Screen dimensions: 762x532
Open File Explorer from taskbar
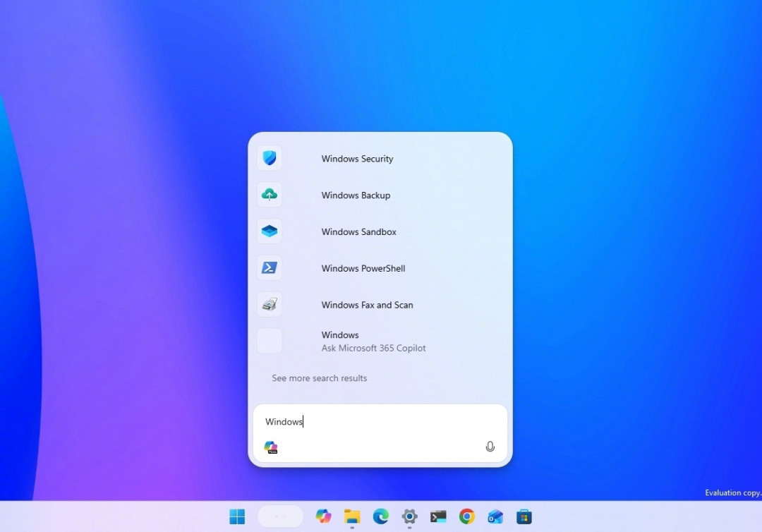[x=352, y=516]
